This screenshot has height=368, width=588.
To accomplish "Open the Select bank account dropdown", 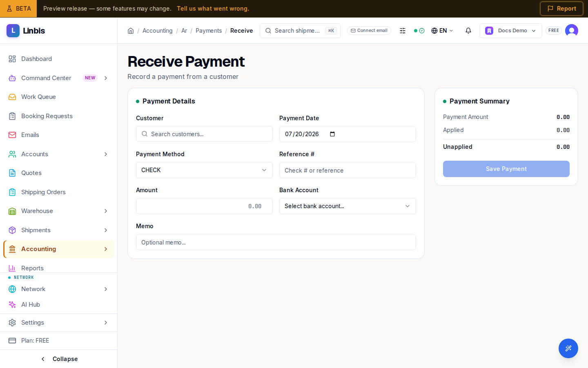I will (347, 206).
